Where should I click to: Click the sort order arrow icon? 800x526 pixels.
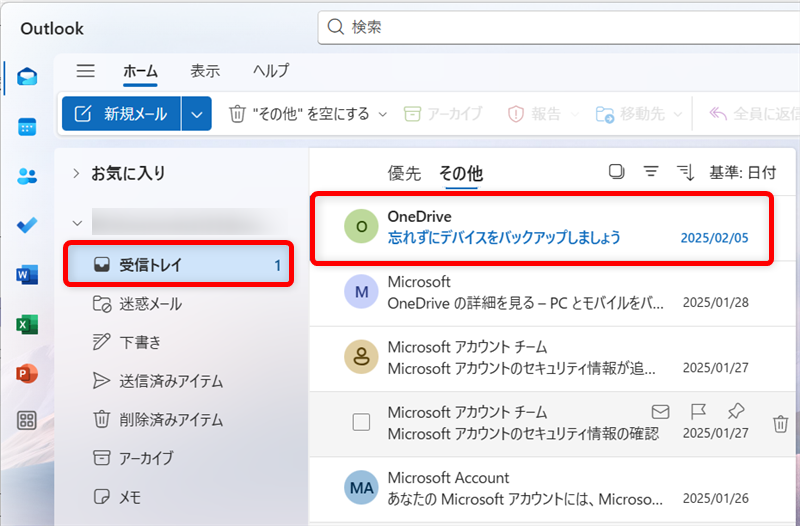click(685, 173)
